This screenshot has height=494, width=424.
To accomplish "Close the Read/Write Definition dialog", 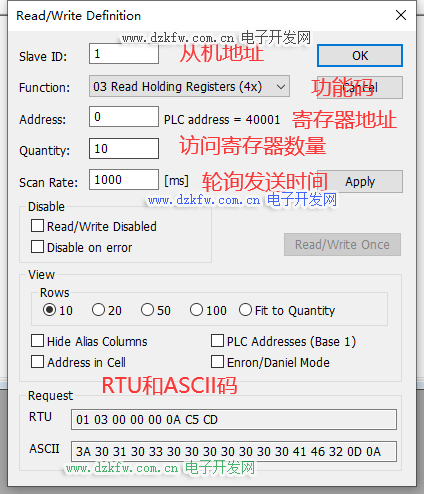I will click(401, 15).
